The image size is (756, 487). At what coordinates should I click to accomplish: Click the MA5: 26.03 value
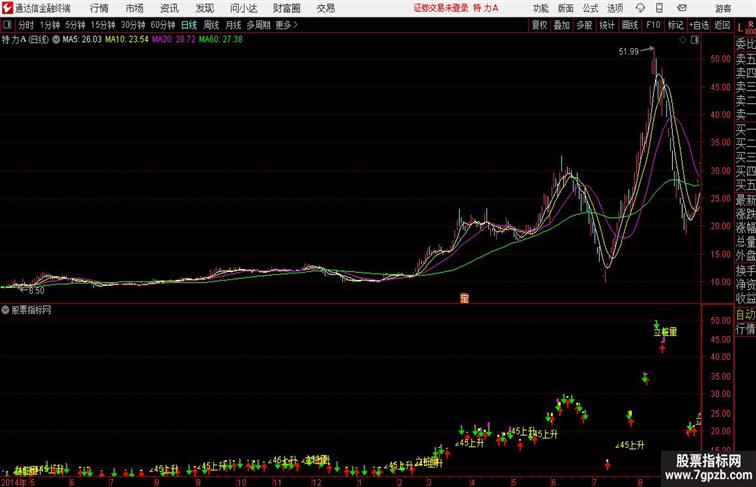pos(82,40)
